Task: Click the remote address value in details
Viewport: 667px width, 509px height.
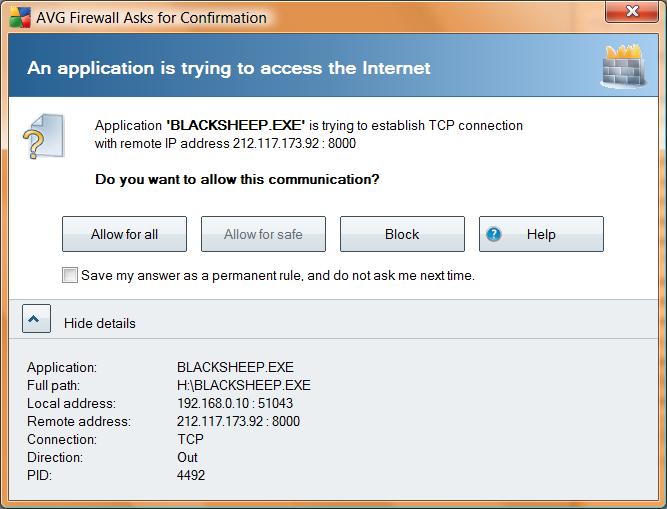Action: [238, 421]
